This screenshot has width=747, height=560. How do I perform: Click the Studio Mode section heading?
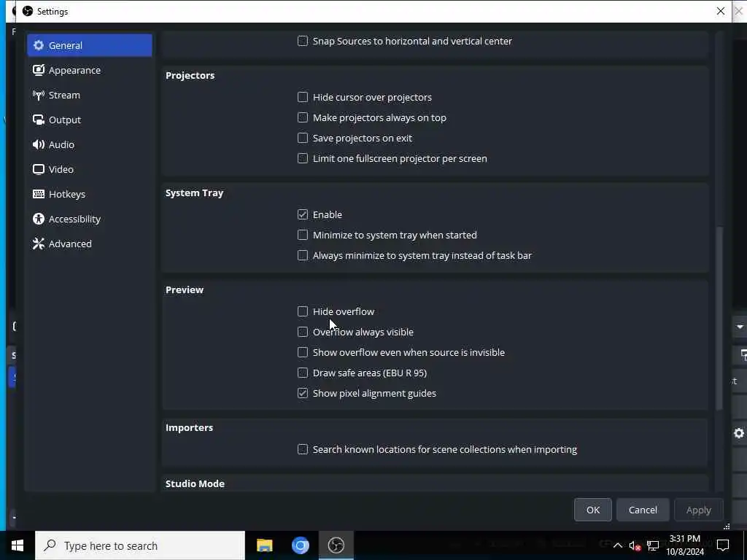pos(195,484)
